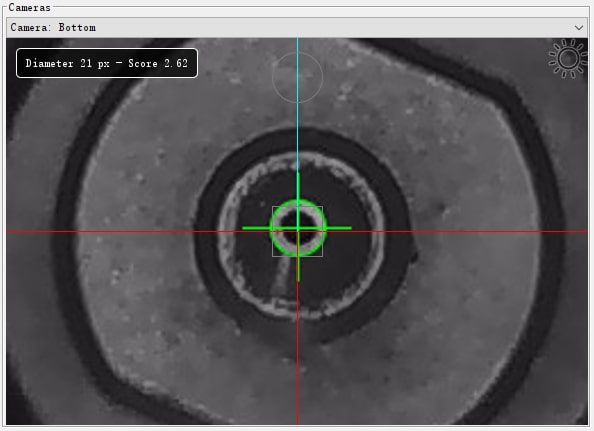The image size is (594, 431).
Task: Click the sun-shaped light icon
Action: pos(568,59)
